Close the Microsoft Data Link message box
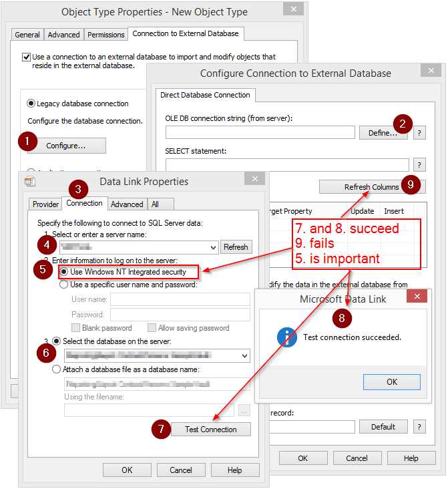Image resolution: width=448 pixels, height=489 pixels. (x=417, y=296)
